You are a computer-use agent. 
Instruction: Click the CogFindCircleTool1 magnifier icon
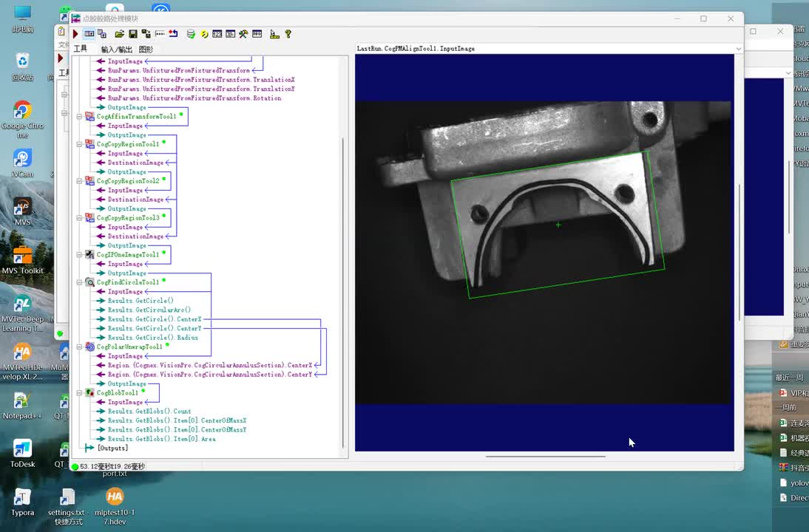click(x=89, y=282)
